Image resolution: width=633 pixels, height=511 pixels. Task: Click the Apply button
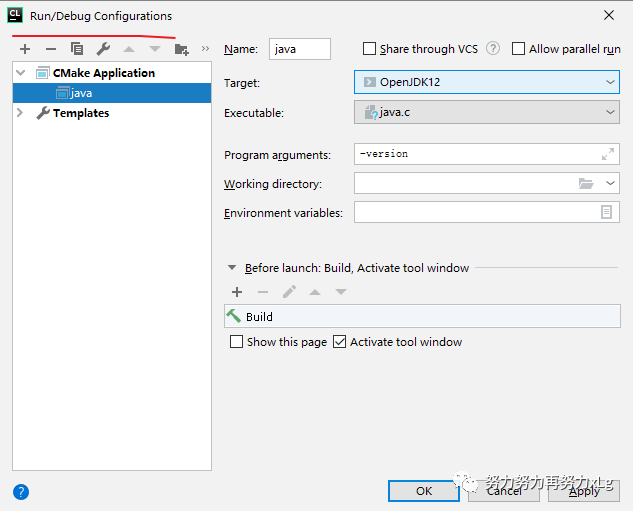[584, 491]
